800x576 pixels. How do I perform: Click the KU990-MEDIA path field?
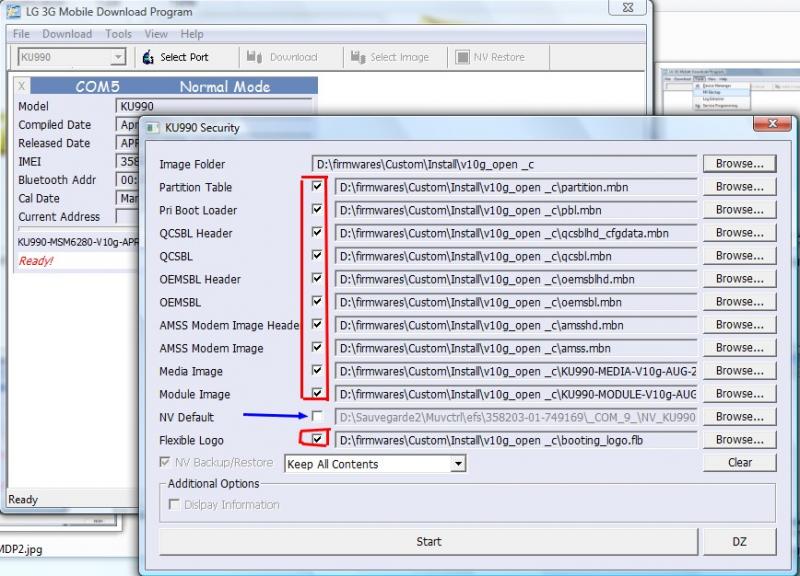pos(516,371)
